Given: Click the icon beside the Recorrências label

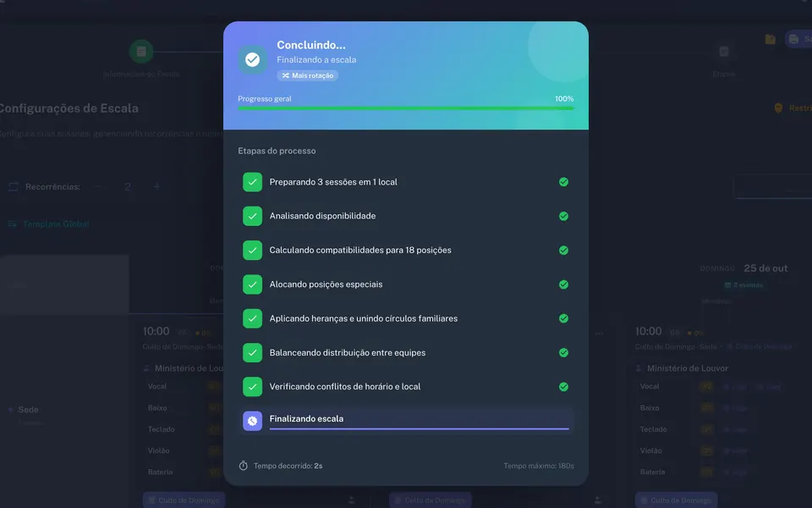Looking at the screenshot, I should click(x=14, y=186).
